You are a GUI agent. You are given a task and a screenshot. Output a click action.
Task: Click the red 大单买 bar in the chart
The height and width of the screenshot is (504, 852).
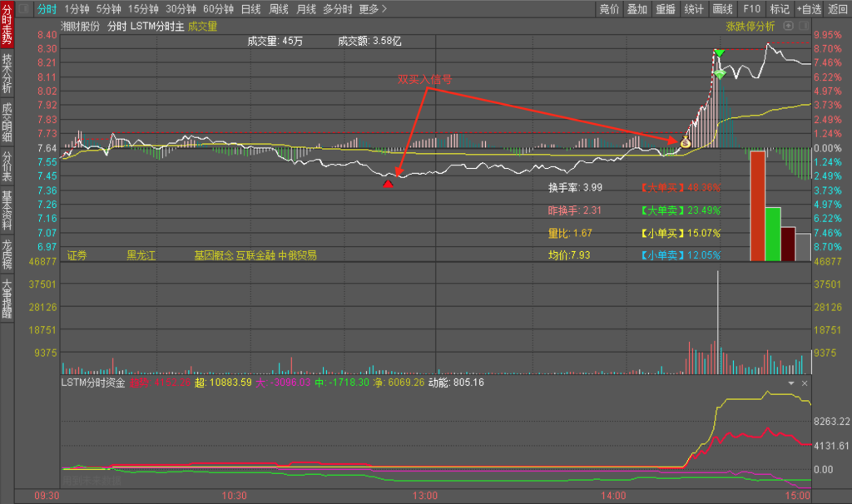coord(757,205)
